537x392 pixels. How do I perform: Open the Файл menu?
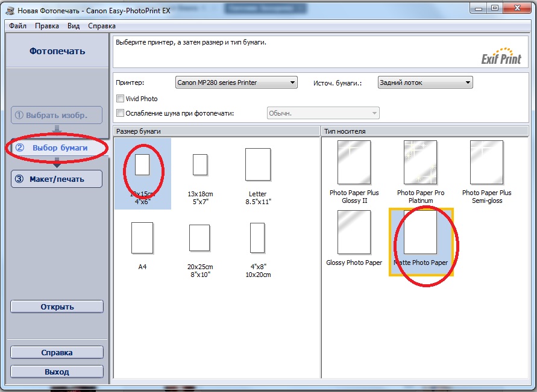click(x=18, y=26)
